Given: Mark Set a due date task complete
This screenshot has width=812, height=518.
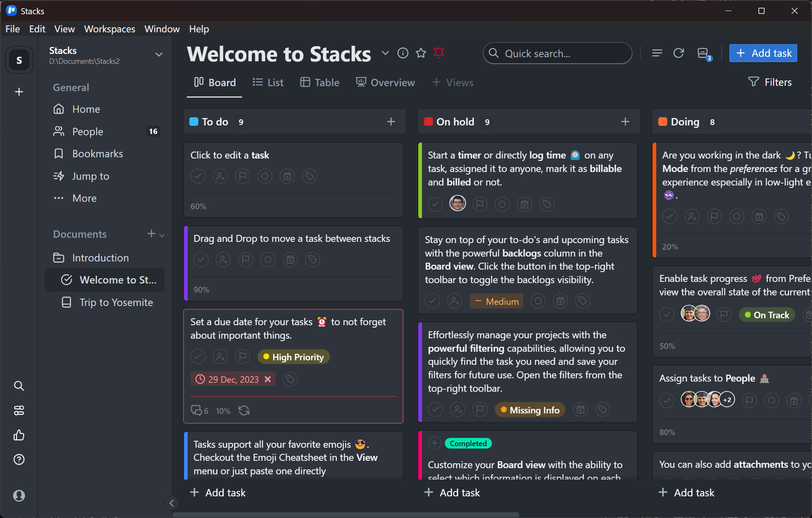Looking at the screenshot, I should coord(198,357).
